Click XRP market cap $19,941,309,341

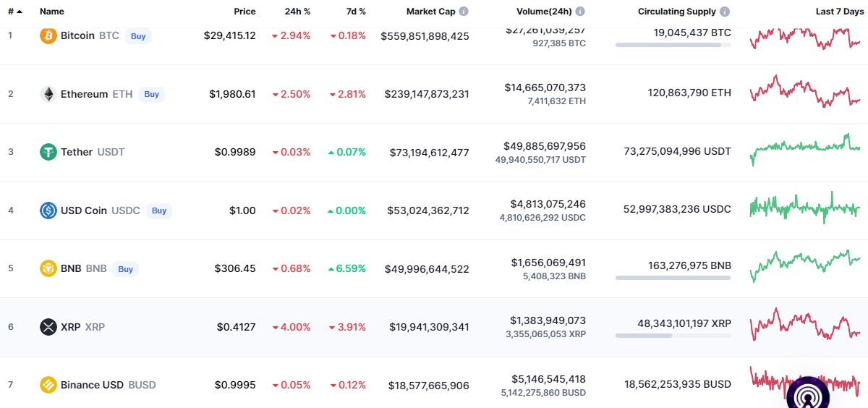click(429, 327)
